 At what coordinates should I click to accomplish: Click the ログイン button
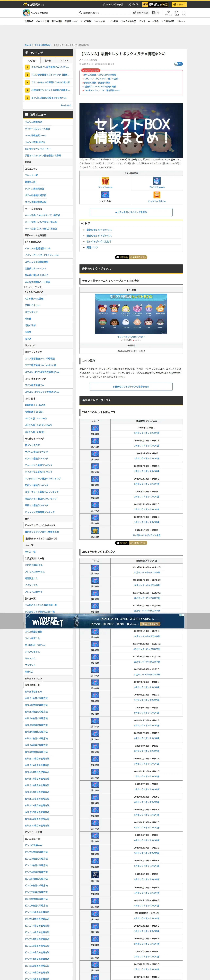(x=179, y=5)
